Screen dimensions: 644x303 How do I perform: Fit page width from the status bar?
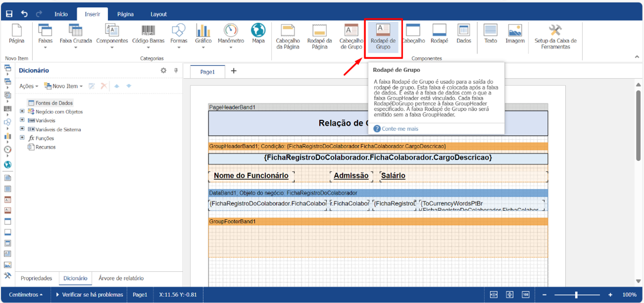coord(494,295)
